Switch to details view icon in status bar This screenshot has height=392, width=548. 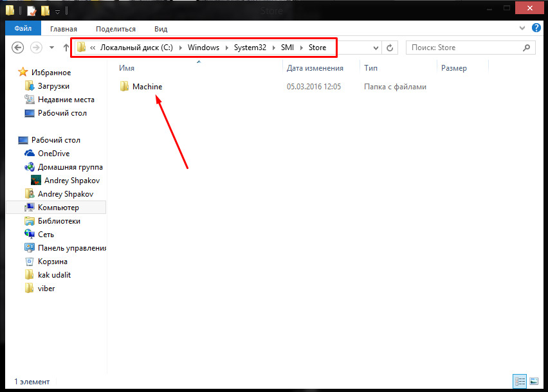pos(520,381)
